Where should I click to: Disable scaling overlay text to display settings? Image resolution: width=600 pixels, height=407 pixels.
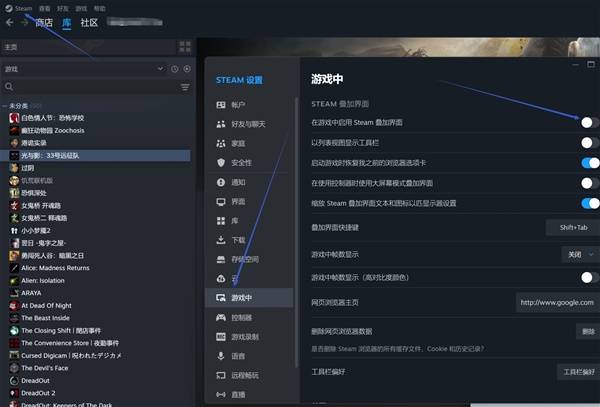[x=590, y=203]
